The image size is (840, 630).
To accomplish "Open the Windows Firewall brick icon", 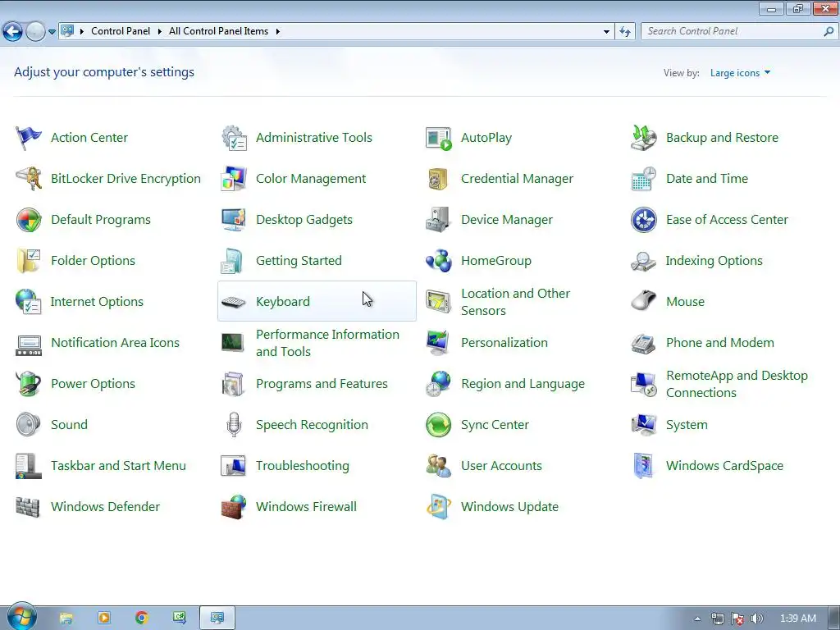I will 234,507.
